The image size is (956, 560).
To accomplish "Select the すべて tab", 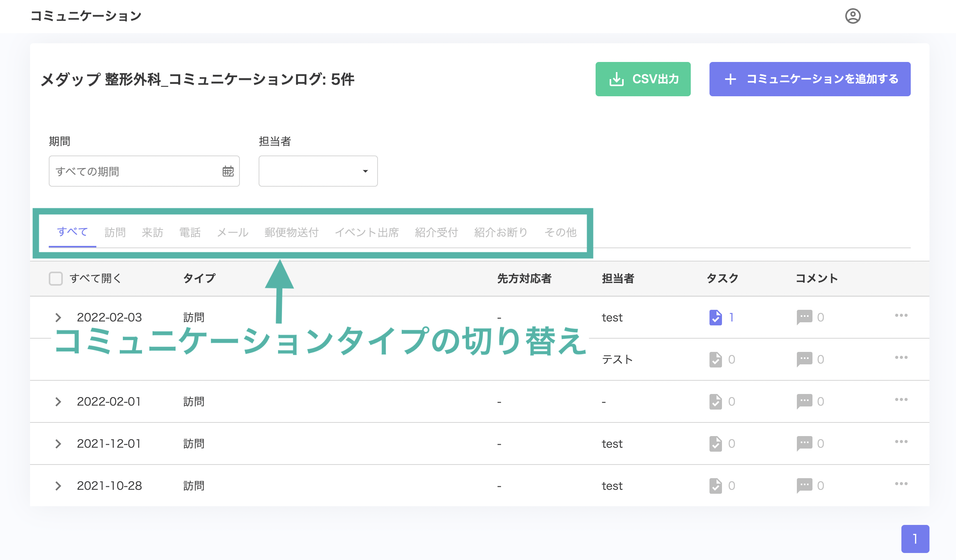I will 72,232.
